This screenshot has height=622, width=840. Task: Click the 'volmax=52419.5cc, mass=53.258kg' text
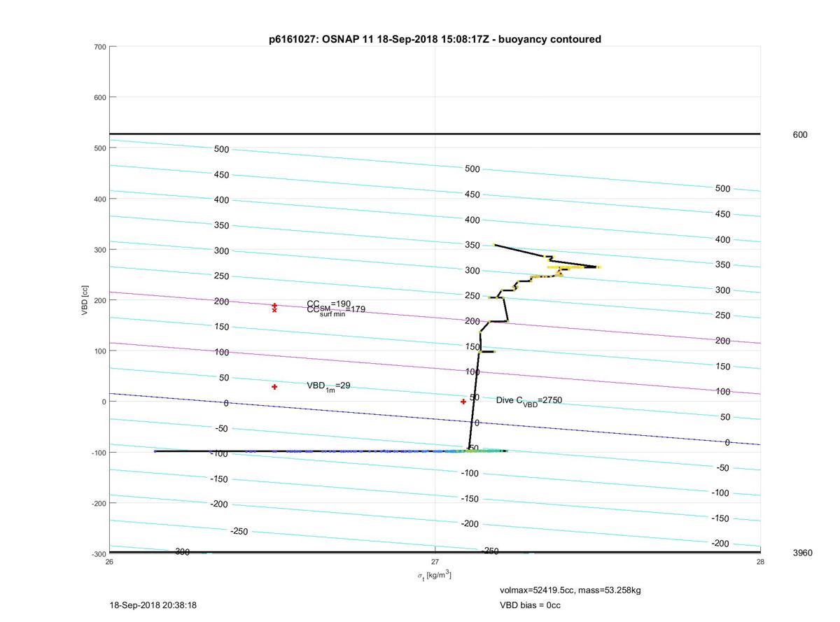[570, 591]
